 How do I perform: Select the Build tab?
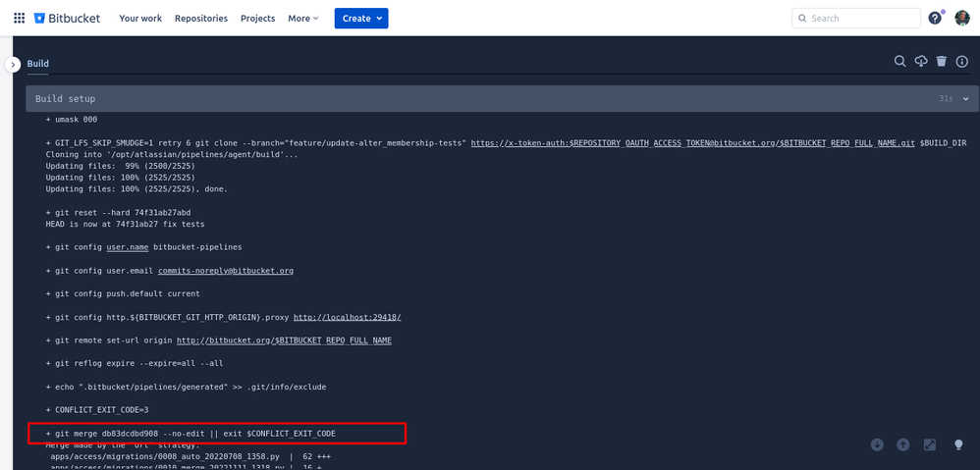(37, 64)
